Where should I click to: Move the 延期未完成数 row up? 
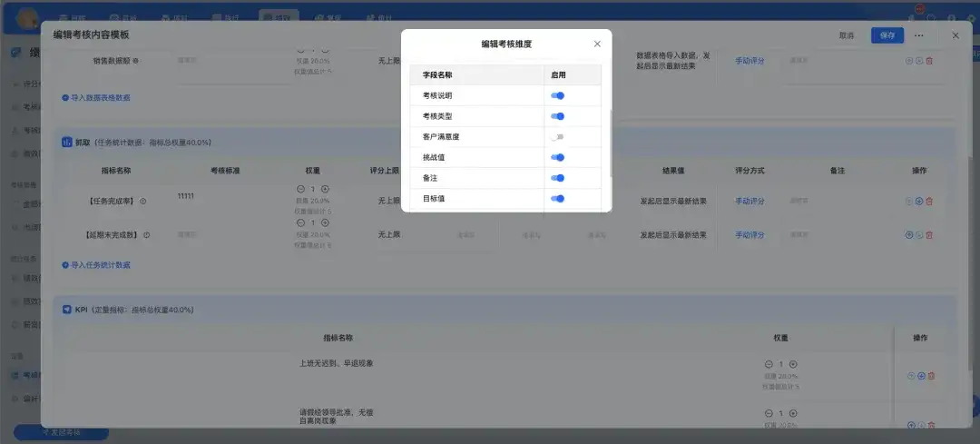(909, 235)
